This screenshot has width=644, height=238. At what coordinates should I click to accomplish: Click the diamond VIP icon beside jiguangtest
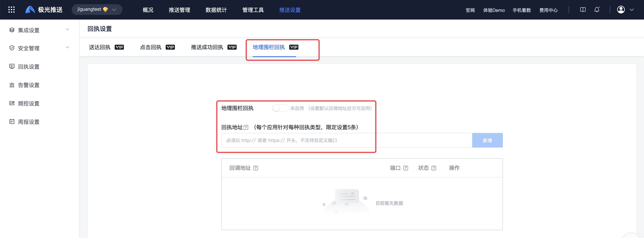coord(105,10)
